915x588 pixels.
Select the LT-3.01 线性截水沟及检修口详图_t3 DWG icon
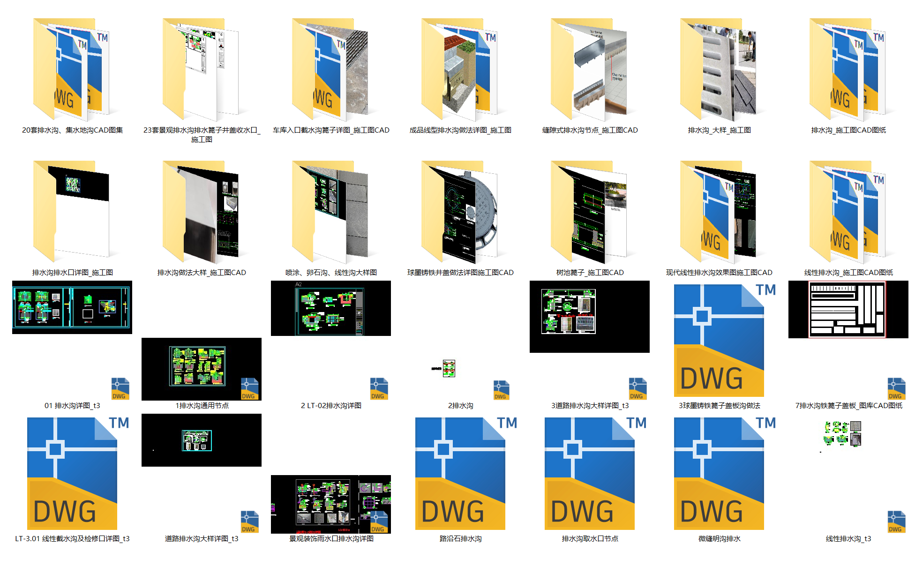(x=77, y=474)
